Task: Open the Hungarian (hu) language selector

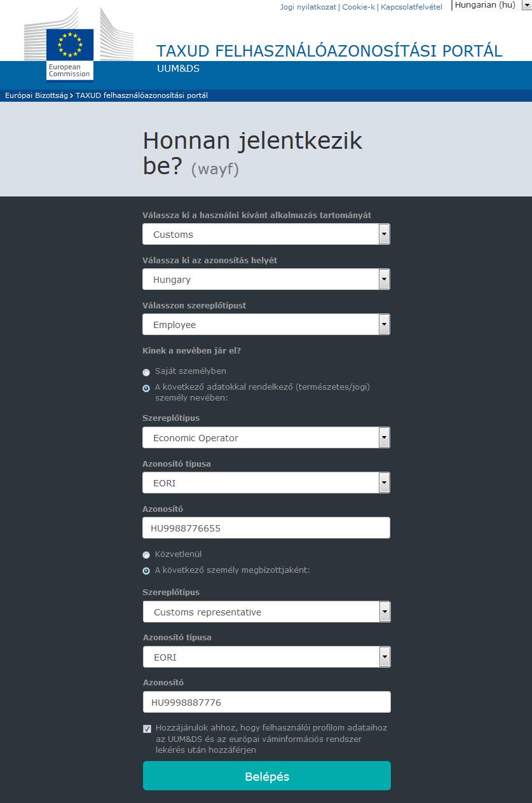Action: pyautogui.click(x=491, y=5)
